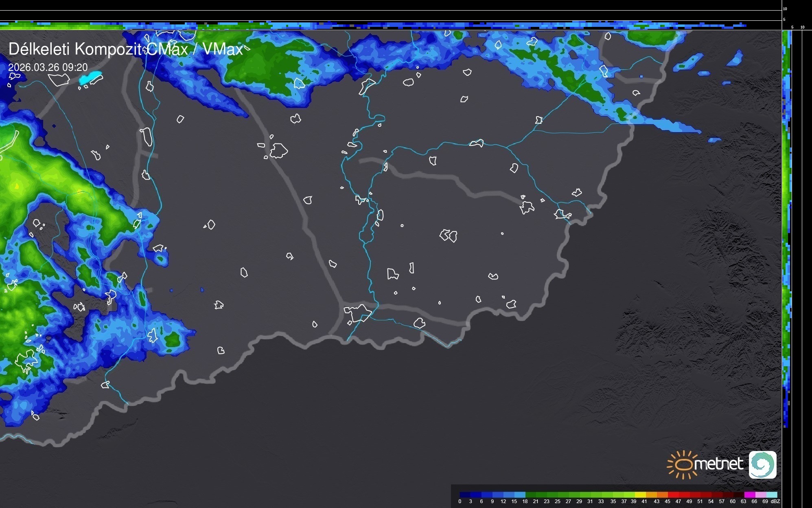Click the metnet wordmark text
The image size is (812, 508).
[x=718, y=464]
